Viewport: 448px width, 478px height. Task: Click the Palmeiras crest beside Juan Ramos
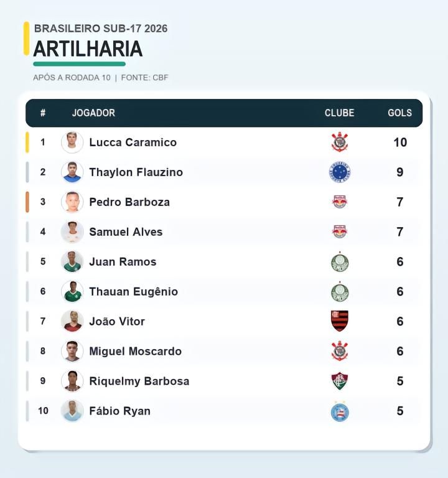click(x=340, y=262)
